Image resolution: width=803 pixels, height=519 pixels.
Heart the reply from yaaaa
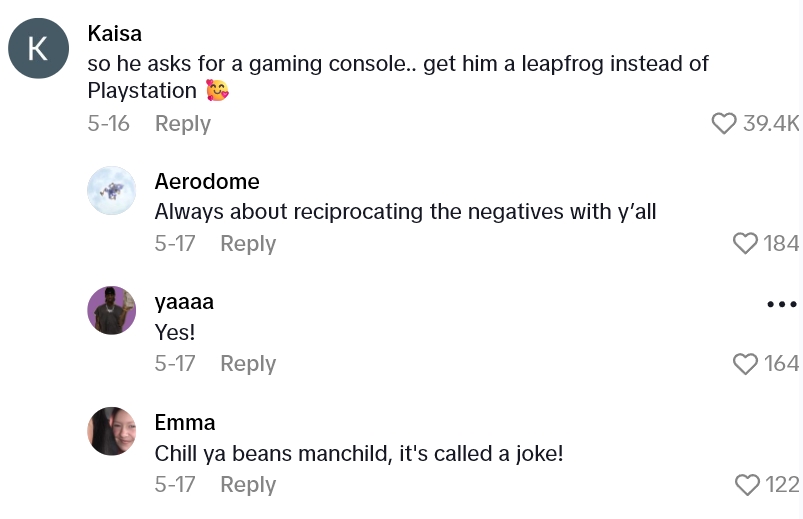[745, 364]
